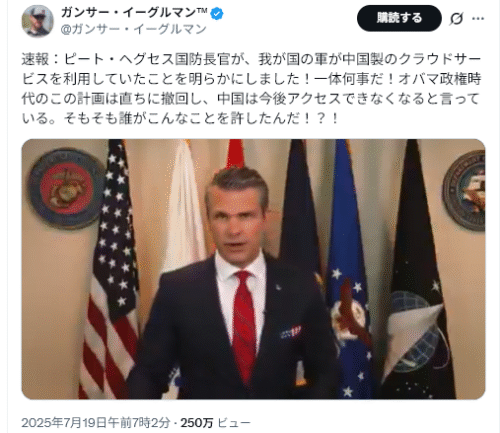The height and width of the screenshot is (433, 500).
Task: Click the last tweet line ending 許したんだ！？！
Action: pyautogui.click(x=181, y=118)
